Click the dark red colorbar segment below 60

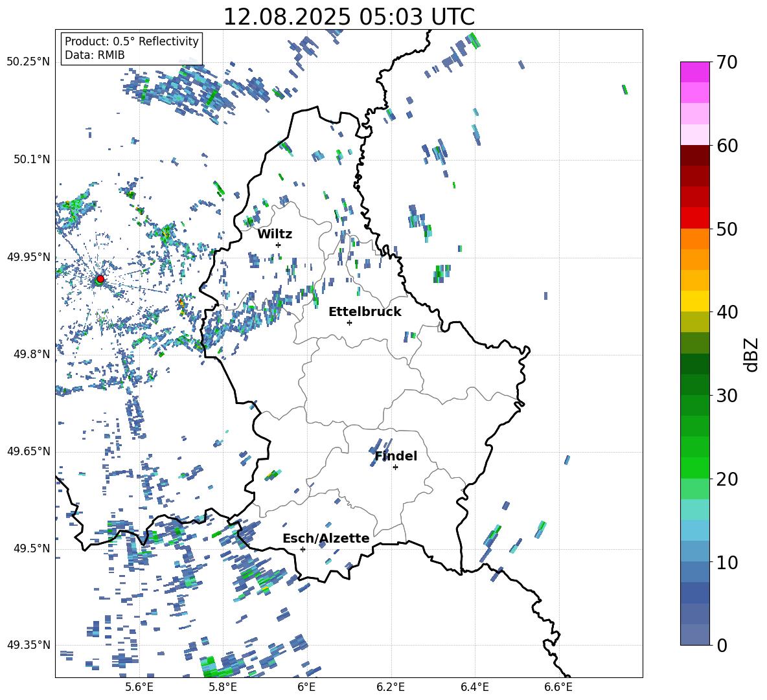694,155
